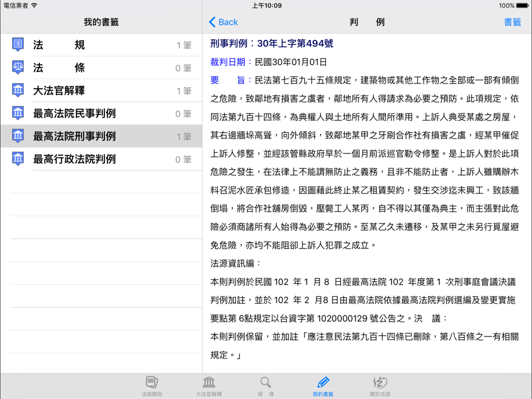Viewport: 532px width, 399px height.
Task: Tap the bank icon for 大法官解釋 tab
Action: point(208,382)
